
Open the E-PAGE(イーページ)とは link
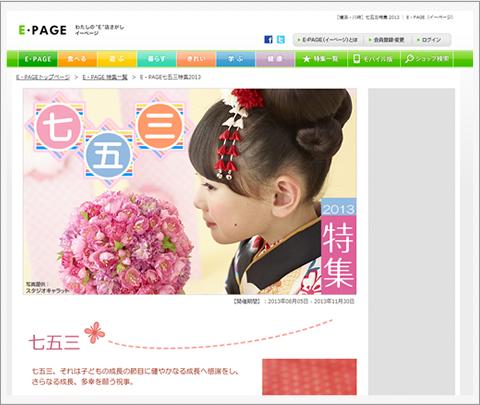click(x=328, y=40)
